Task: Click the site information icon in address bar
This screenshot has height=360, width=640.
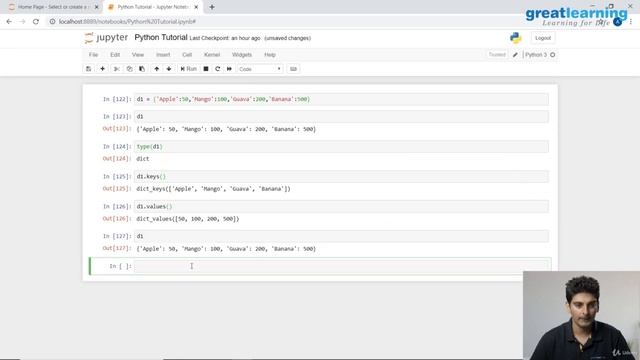Action: click(52, 22)
